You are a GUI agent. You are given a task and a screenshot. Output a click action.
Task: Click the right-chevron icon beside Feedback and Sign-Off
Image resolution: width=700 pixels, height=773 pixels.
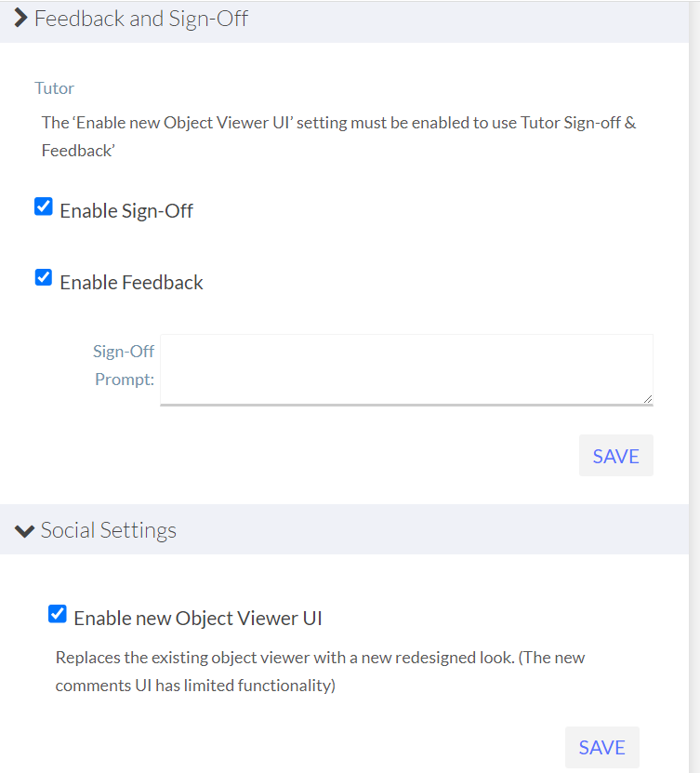click(x=20, y=18)
